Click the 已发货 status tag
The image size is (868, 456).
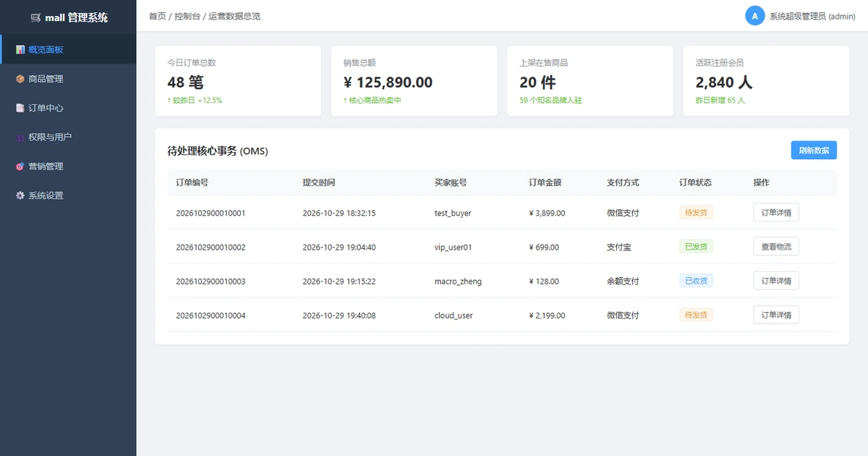(696, 247)
